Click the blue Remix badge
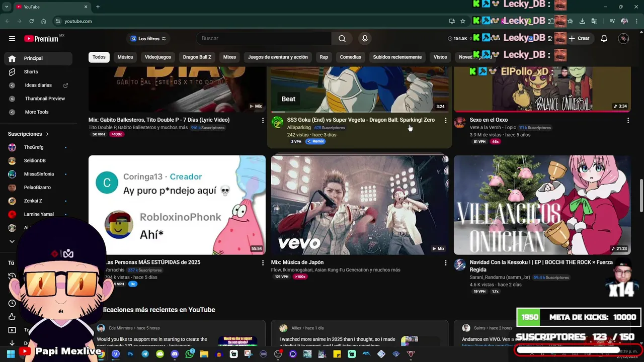The image size is (644, 362). [316, 142]
